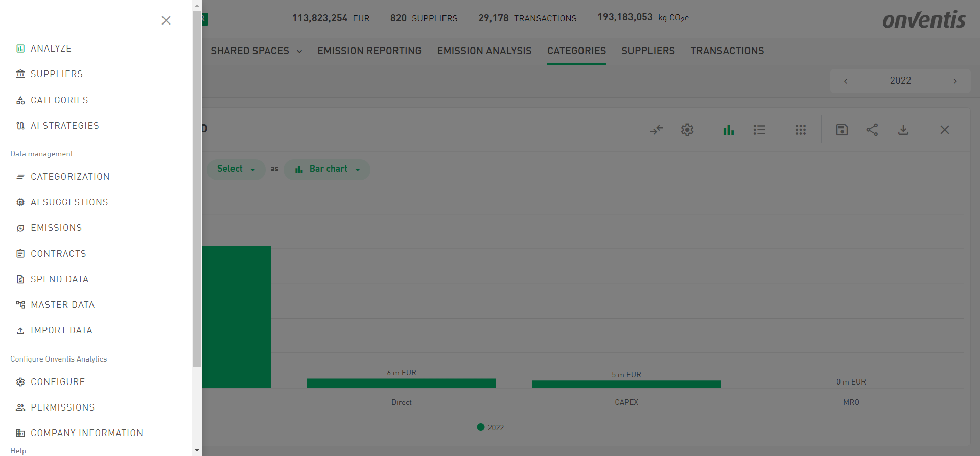The height and width of the screenshot is (456, 980).
Task: Toggle the 2022 legend series dot
Action: point(481,427)
